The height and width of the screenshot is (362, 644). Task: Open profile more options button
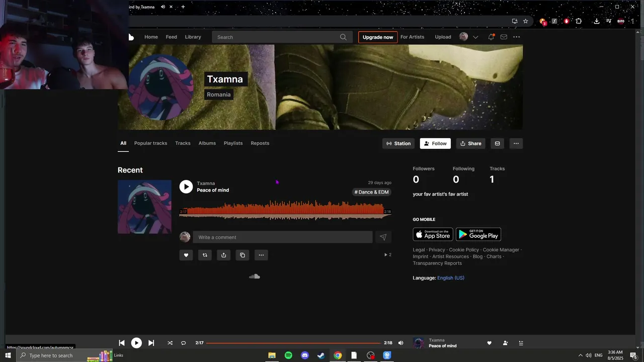516,143
